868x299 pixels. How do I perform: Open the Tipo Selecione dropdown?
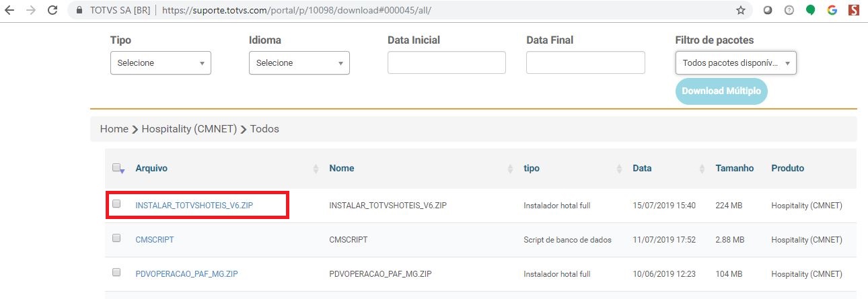[161, 62]
